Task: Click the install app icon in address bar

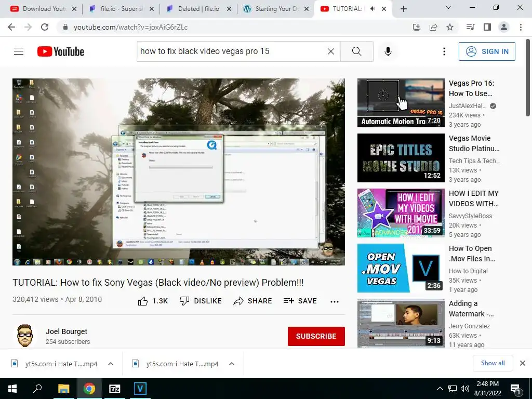Action: [417, 27]
